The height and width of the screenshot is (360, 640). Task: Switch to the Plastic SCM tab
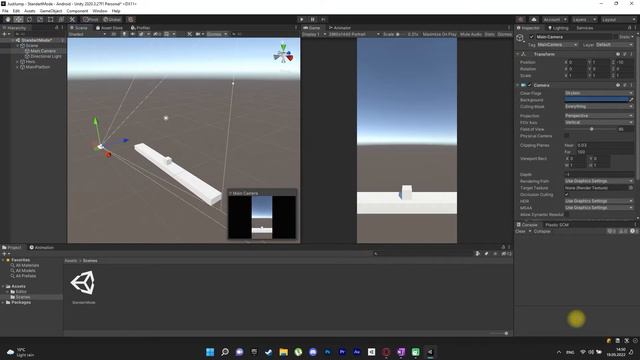pos(557,225)
